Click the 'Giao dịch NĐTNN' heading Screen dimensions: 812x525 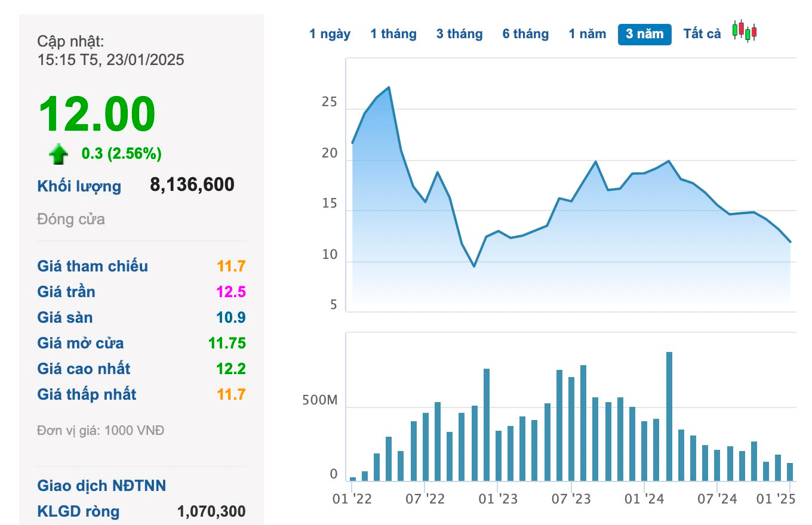(101, 486)
